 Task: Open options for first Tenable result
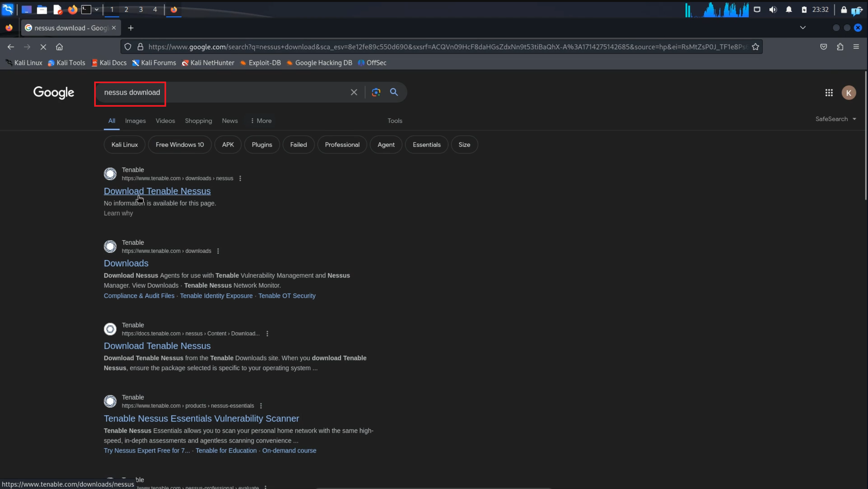(240, 178)
